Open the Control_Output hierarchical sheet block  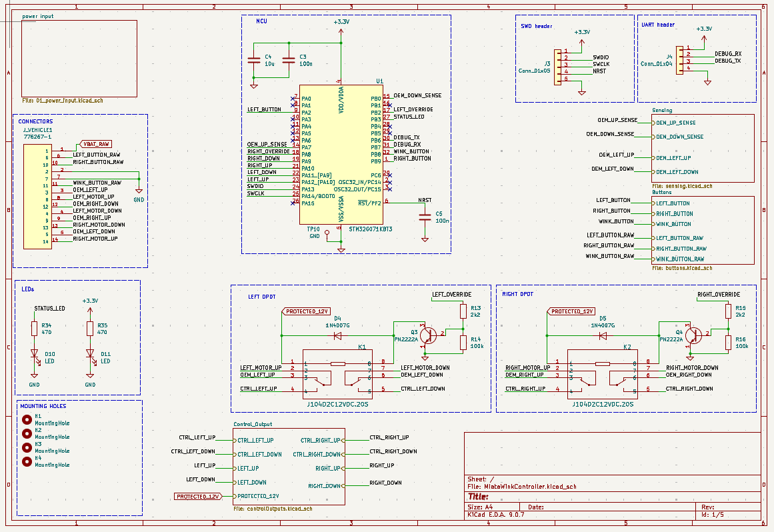289,467
